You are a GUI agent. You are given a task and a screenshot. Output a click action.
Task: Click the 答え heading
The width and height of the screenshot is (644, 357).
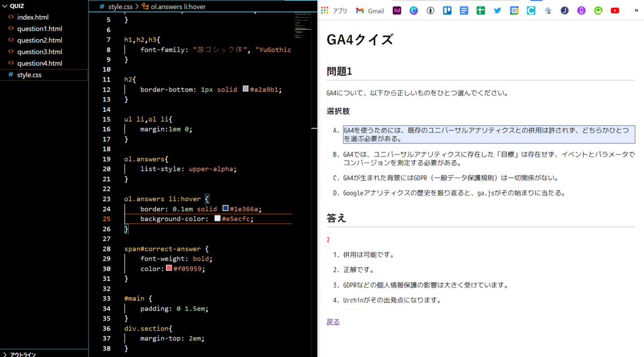pyautogui.click(x=336, y=218)
